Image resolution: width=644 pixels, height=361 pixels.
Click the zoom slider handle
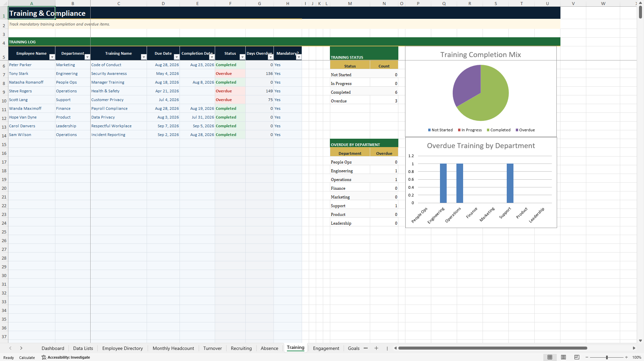[x=607, y=357]
